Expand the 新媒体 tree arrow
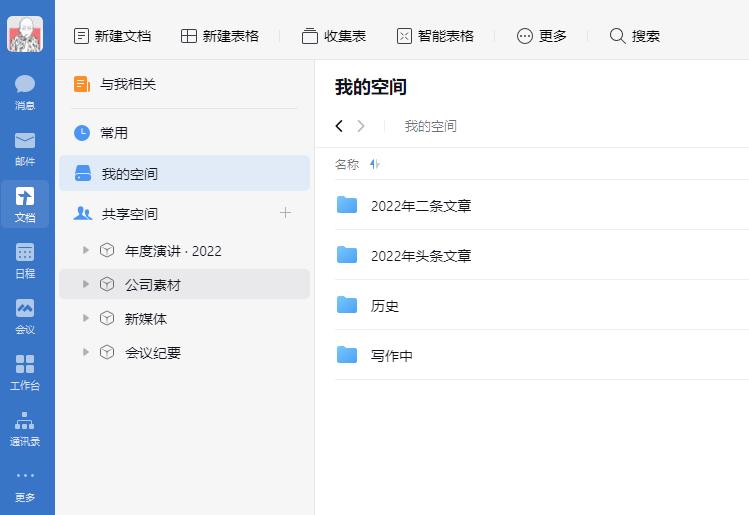The width and height of the screenshot is (749, 515). (86, 318)
